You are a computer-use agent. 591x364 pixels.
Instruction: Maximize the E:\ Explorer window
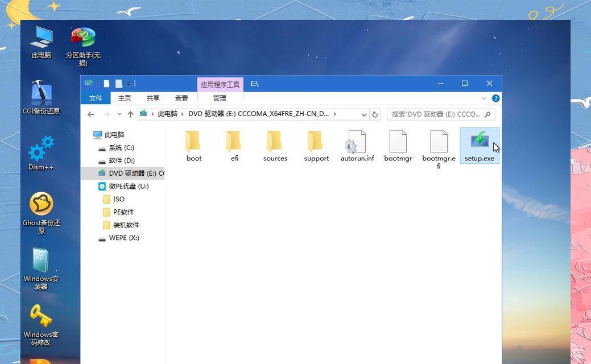(465, 83)
